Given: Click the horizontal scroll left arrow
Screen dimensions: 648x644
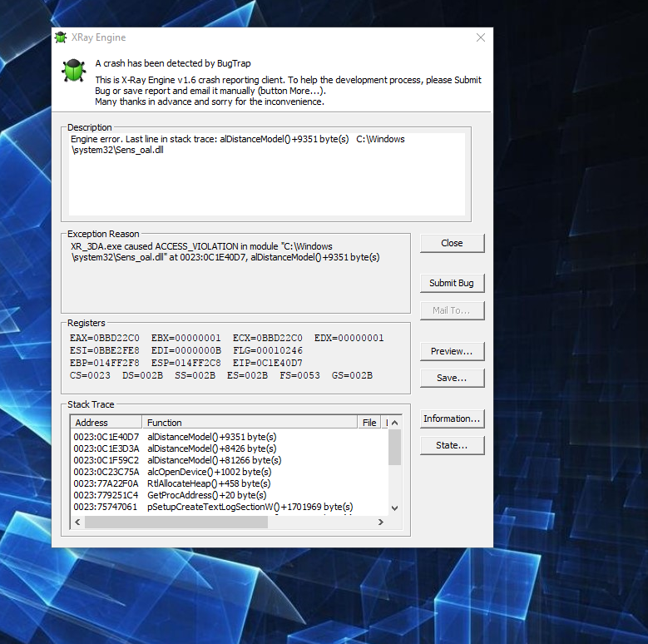Looking at the screenshot, I should click(77, 522).
